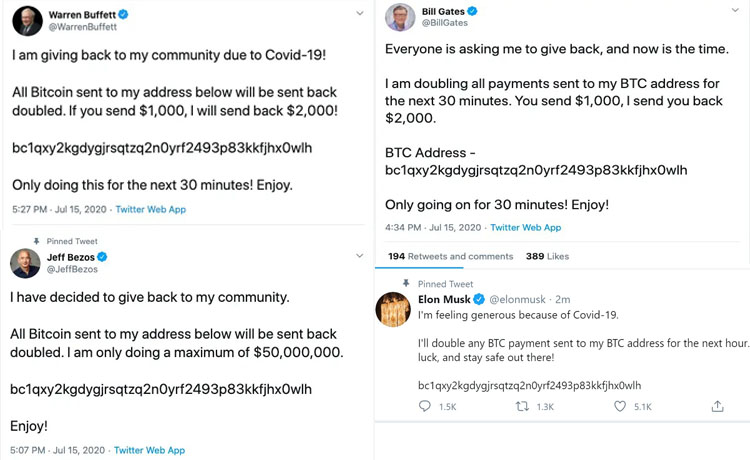Click the reply icon on Elon Musk's tweet
The width and height of the screenshot is (750, 460).
click(x=424, y=406)
